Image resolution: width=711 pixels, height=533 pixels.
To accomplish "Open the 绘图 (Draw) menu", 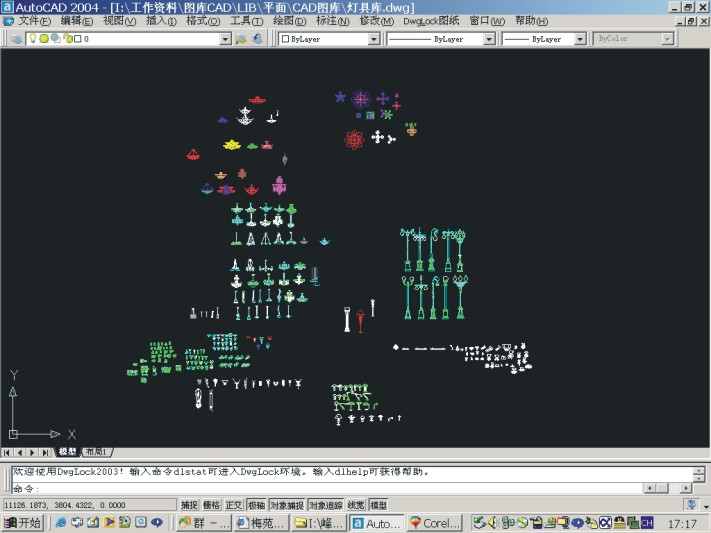I will click(x=289, y=20).
